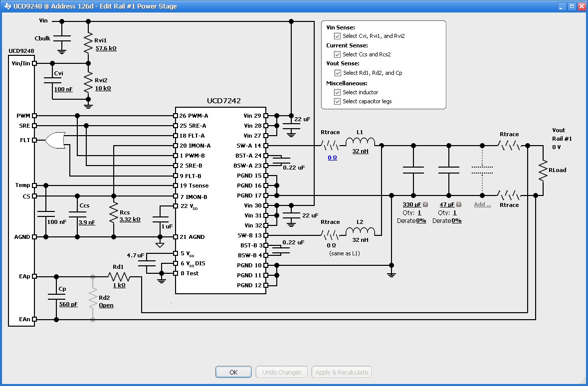Click the OK button
This screenshot has width=588, height=386.
(x=233, y=372)
